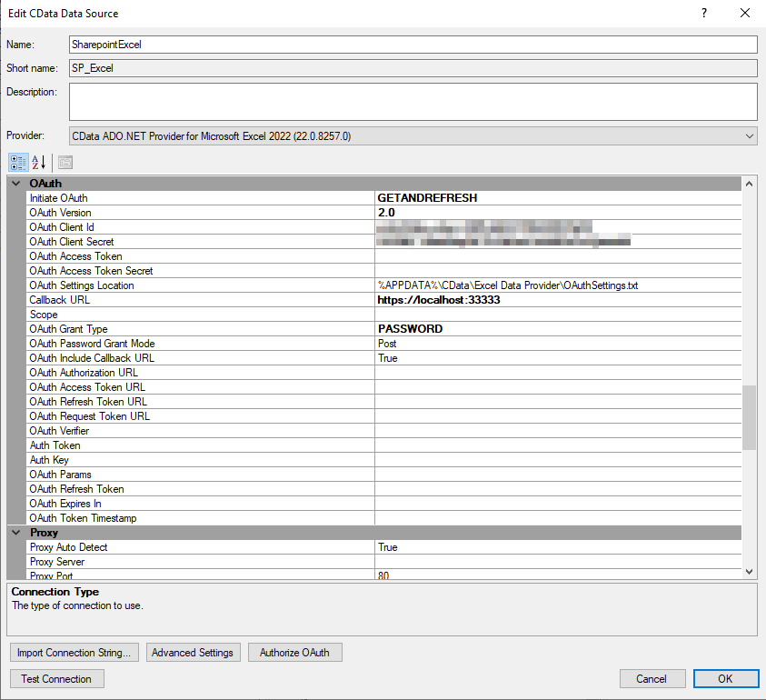The width and height of the screenshot is (766, 700).
Task: Open Advanced Settings
Action: 193,653
